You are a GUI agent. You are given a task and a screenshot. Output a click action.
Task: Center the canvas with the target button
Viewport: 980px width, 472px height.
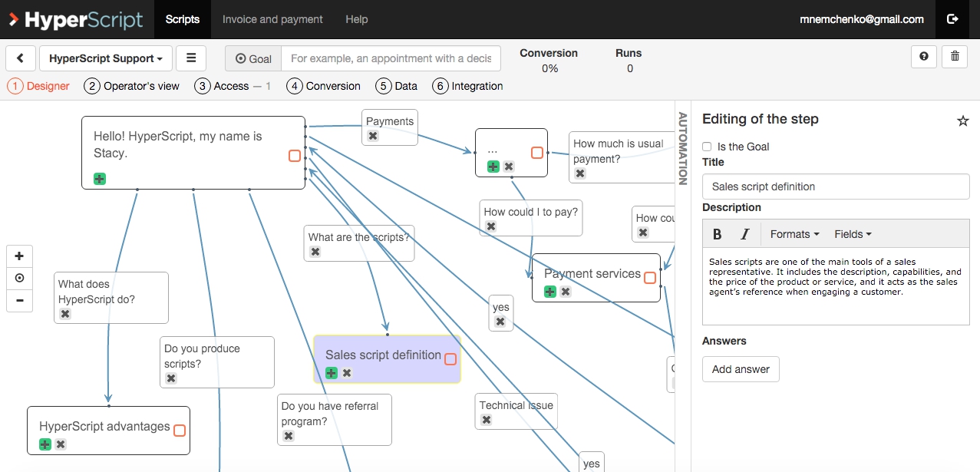(x=19, y=279)
